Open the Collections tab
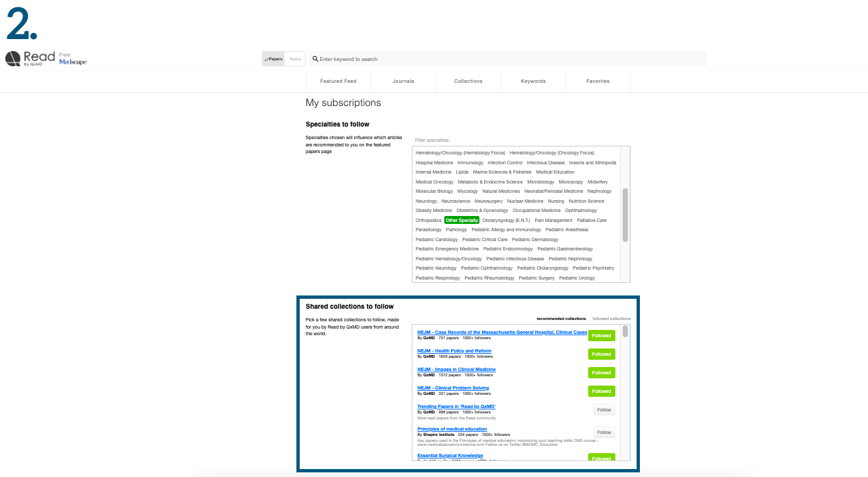Screen dimensions: 868x477 point(468,81)
